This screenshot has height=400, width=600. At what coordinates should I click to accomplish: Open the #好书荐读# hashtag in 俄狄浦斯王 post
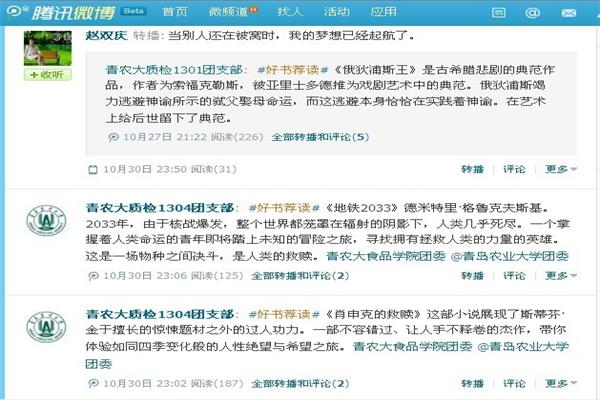[293, 70]
